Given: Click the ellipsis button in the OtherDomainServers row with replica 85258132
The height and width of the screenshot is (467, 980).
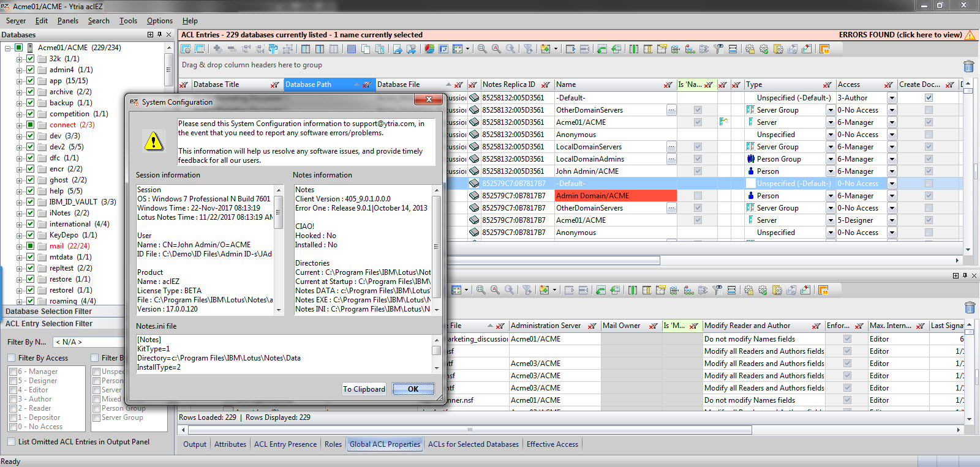Looking at the screenshot, I should (x=672, y=110).
